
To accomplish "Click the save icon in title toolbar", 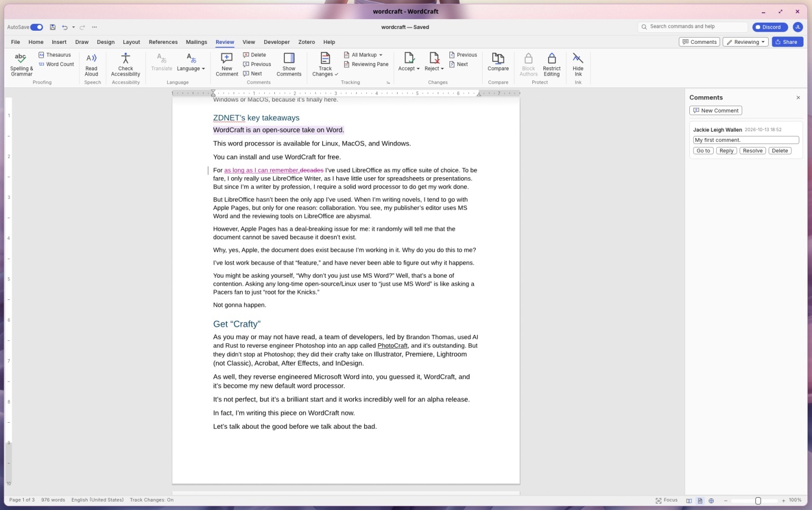I will coord(53,27).
